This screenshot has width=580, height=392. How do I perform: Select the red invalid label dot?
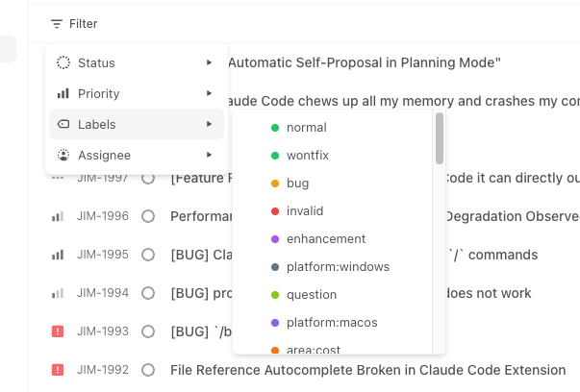tap(275, 211)
